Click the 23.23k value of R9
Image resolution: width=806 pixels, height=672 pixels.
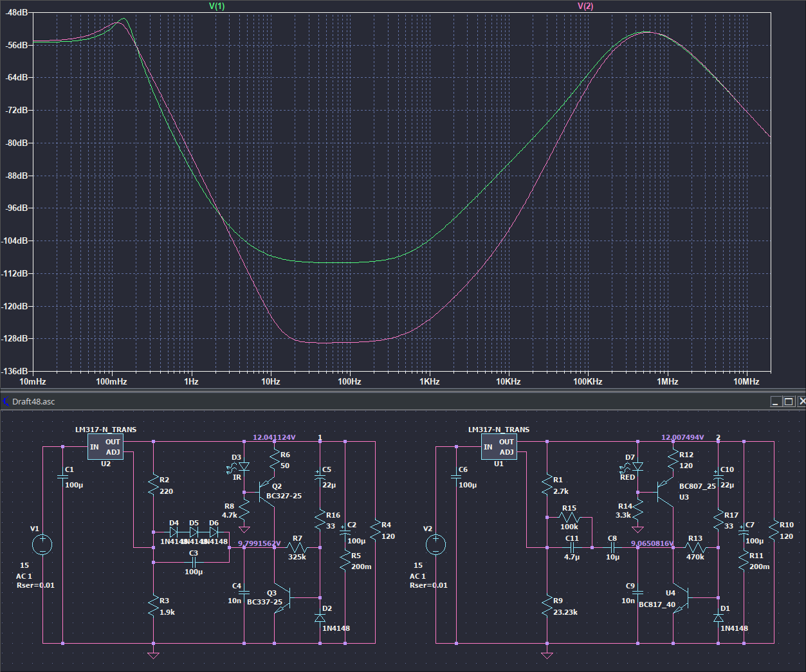point(565,612)
